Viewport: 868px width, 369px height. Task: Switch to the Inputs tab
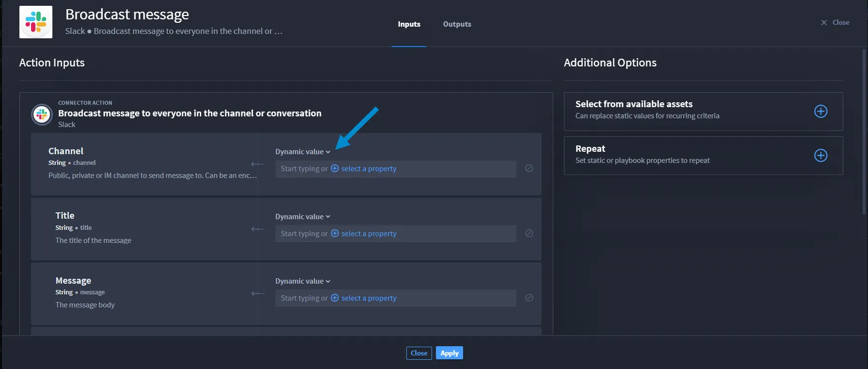pyautogui.click(x=409, y=24)
